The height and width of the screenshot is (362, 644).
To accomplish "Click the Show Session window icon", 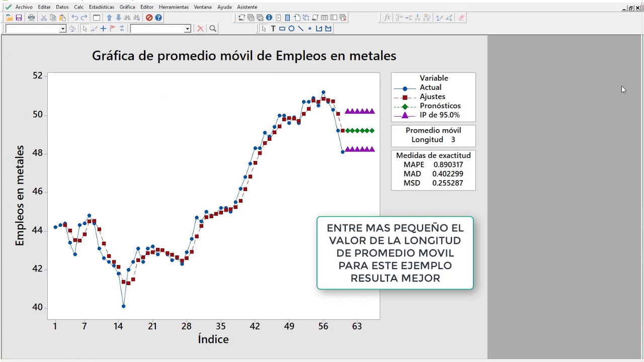I will (x=242, y=18).
